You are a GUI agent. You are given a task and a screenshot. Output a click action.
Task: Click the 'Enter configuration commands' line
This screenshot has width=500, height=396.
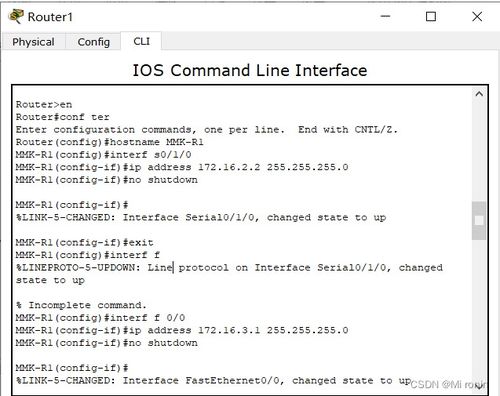click(207, 130)
